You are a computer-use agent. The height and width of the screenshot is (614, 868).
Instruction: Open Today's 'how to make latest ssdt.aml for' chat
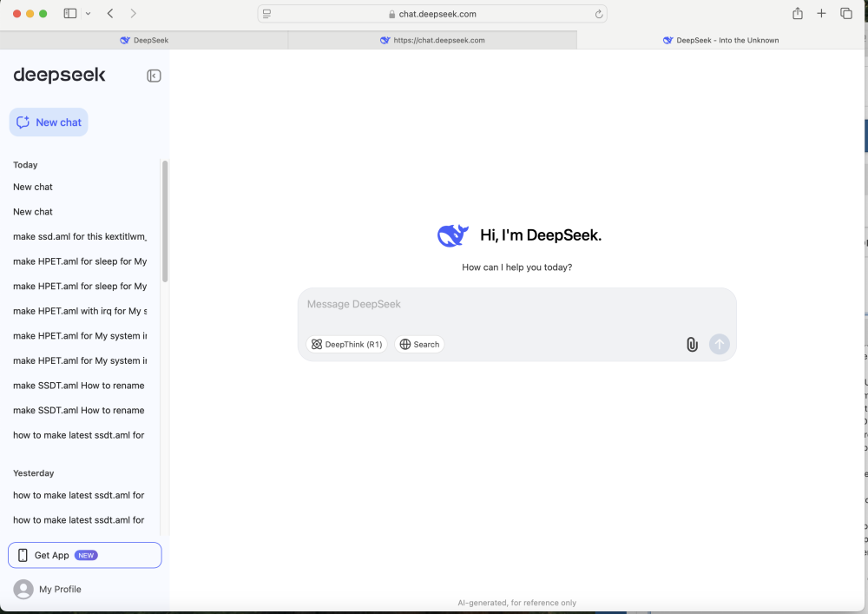point(80,435)
